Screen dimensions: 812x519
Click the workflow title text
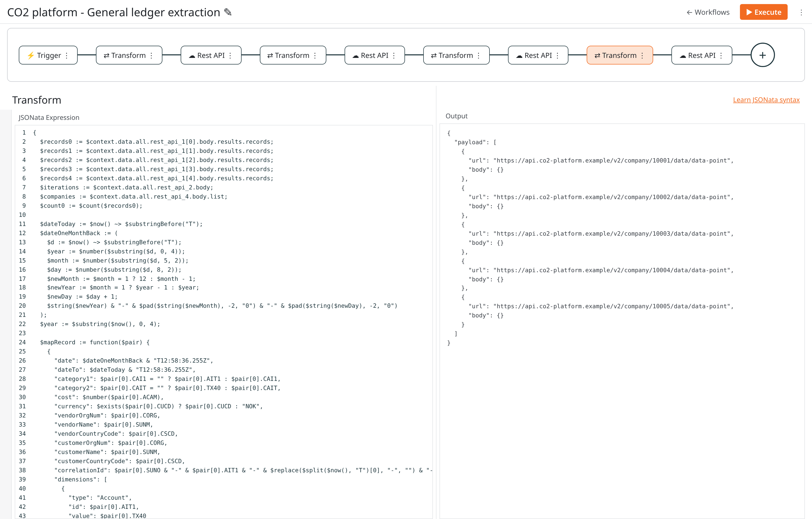tap(114, 12)
